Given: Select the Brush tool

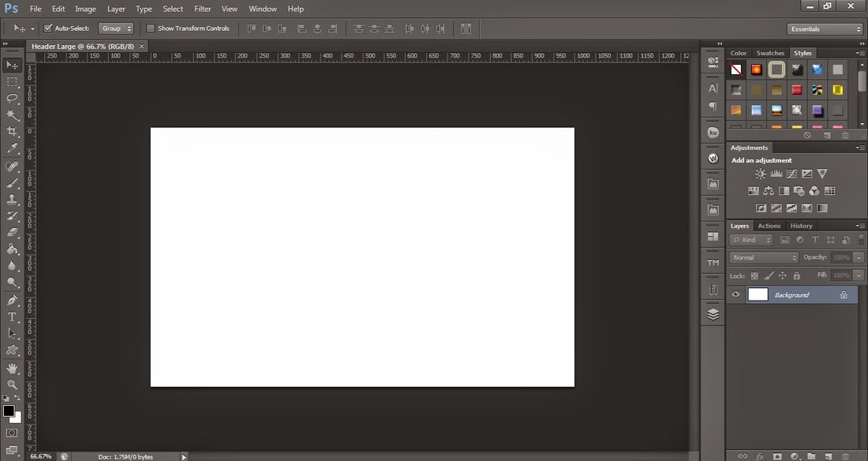Looking at the screenshot, I should [x=12, y=183].
